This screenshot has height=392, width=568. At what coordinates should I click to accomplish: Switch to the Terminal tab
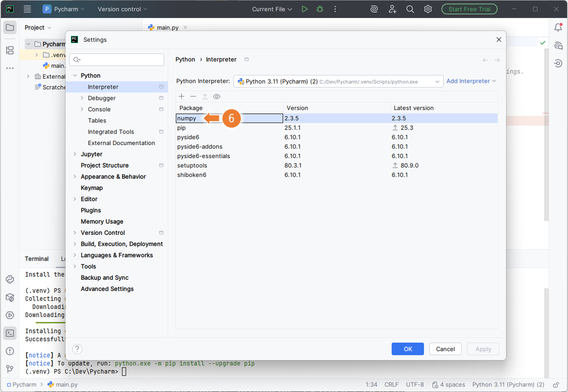point(37,259)
